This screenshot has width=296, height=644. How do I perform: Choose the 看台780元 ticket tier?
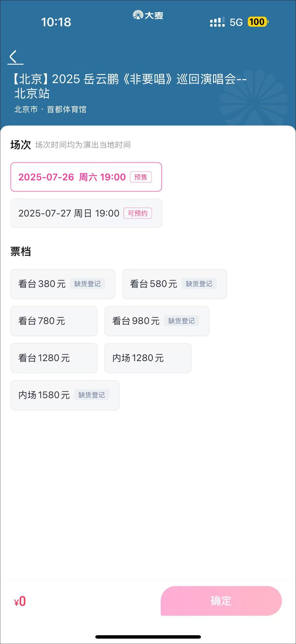(x=54, y=321)
